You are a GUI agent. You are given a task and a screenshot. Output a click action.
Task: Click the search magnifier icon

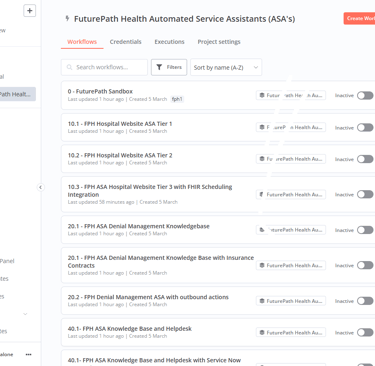[69, 67]
